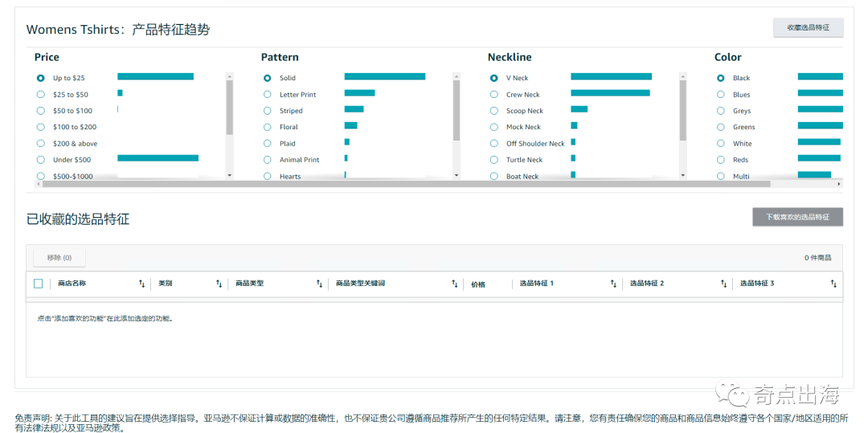868x433 pixels.
Task: Click sort icon for 商品类型关键词 column
Action: [x=454, y=284]
